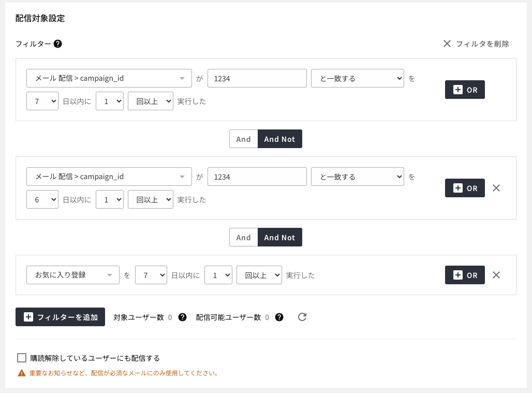
Task: Open first filter's 回以上 dropdown
Action: (x=151, y=101)
